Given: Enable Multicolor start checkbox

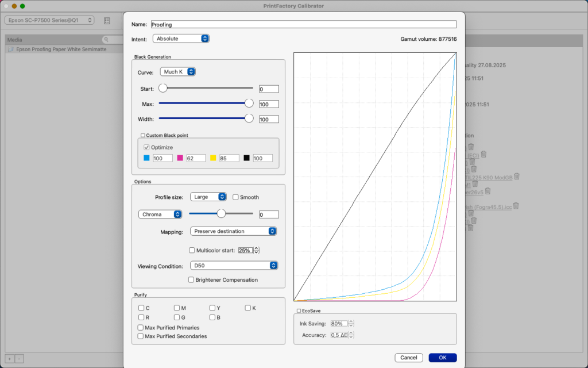Looking at the screenshot, I should tap(192, 250).
